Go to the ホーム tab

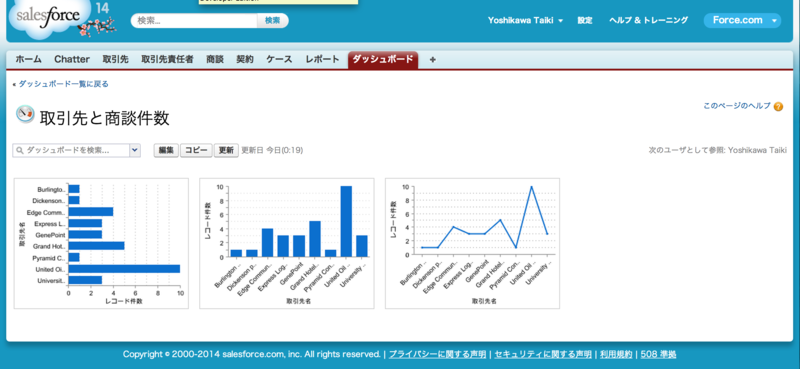(28, 59)
